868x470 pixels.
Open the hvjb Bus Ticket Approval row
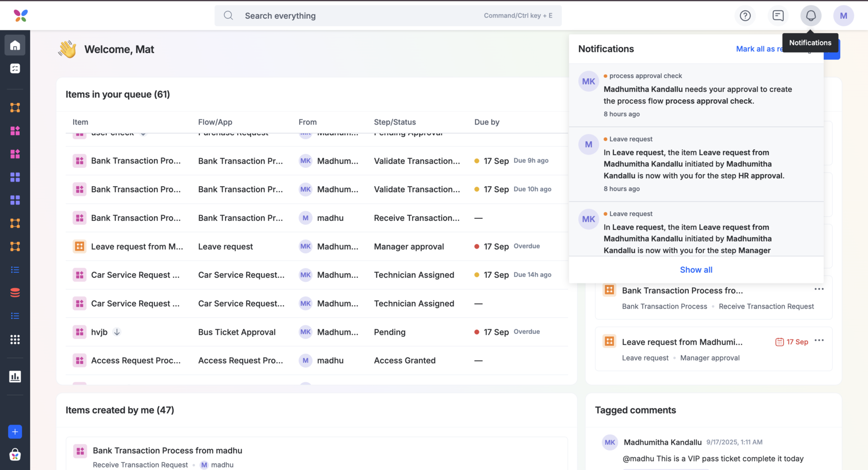99,332
